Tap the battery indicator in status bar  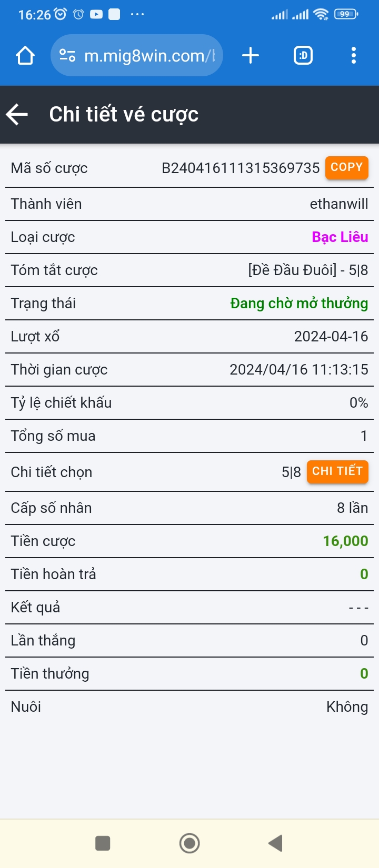345,14
